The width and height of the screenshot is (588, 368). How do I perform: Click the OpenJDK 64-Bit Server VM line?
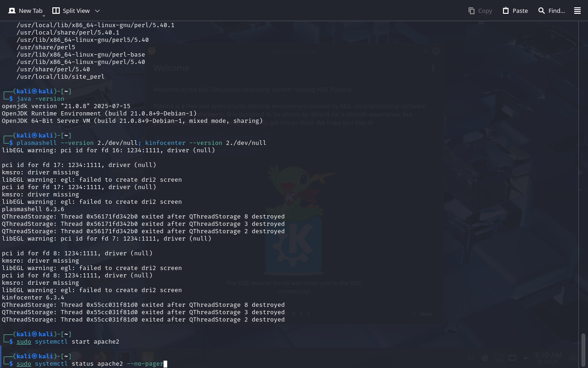point(132,121)
